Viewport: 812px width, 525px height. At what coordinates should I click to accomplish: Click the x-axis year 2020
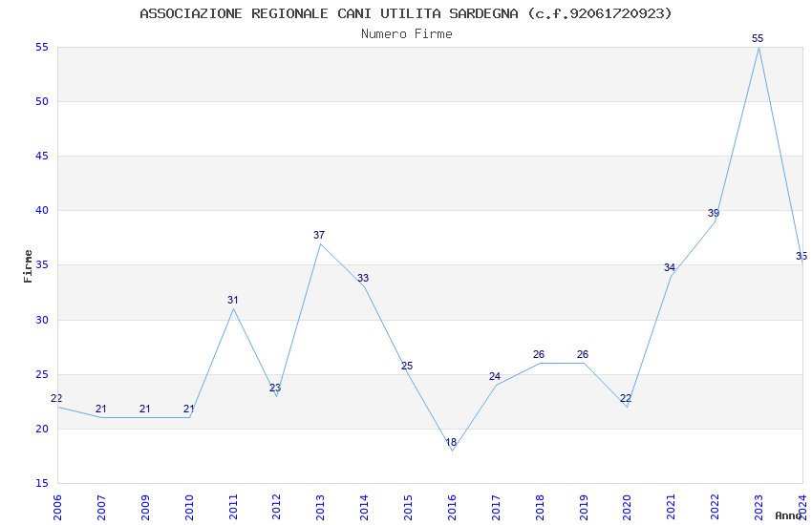click(627, 507)
